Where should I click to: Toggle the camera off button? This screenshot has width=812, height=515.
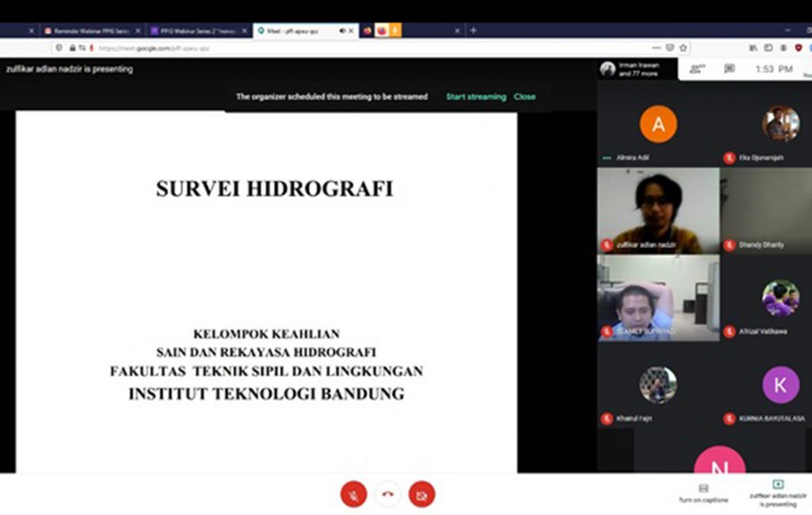click(422, 495)
